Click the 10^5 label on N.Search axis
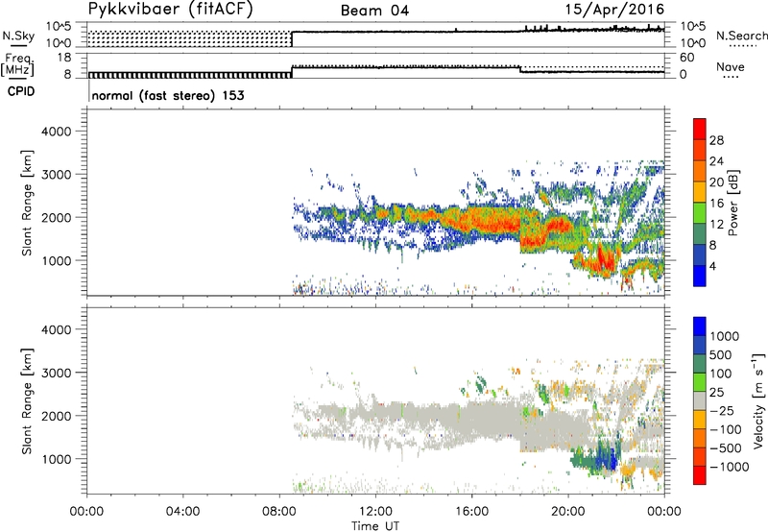The image size is (768, 532). point(692,27)
